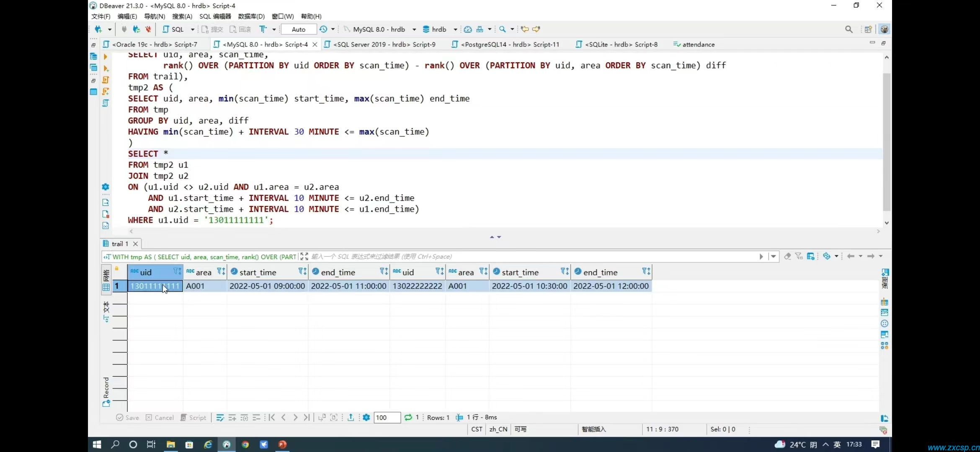Click the Save button in results bar
Viewport: 980px width, 452px height.
click(x=127, y=417)
